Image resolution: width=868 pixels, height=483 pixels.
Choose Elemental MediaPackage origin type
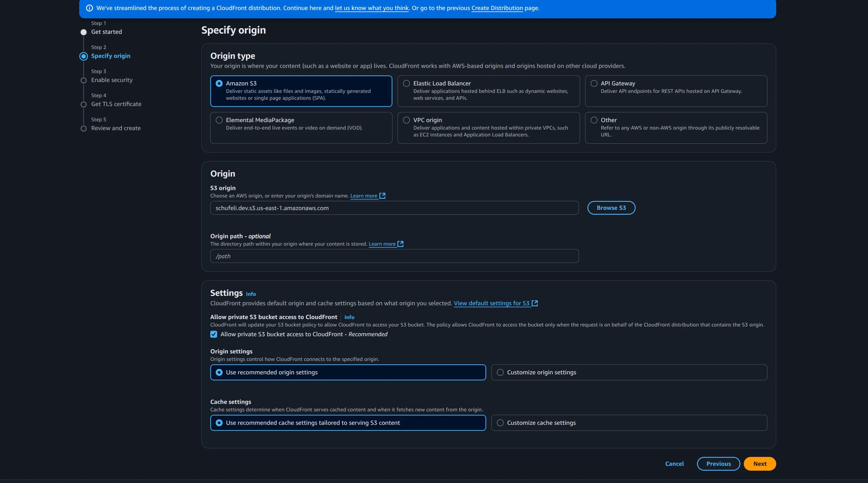pos(219,120)
